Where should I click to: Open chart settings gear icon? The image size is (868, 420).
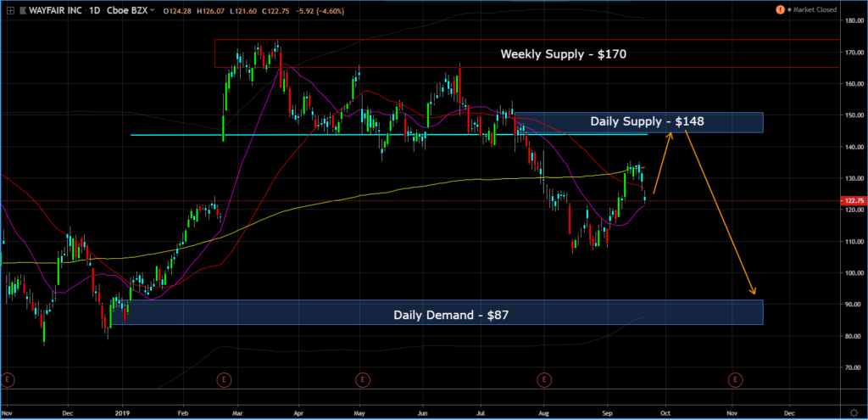(x=854, y=413)
